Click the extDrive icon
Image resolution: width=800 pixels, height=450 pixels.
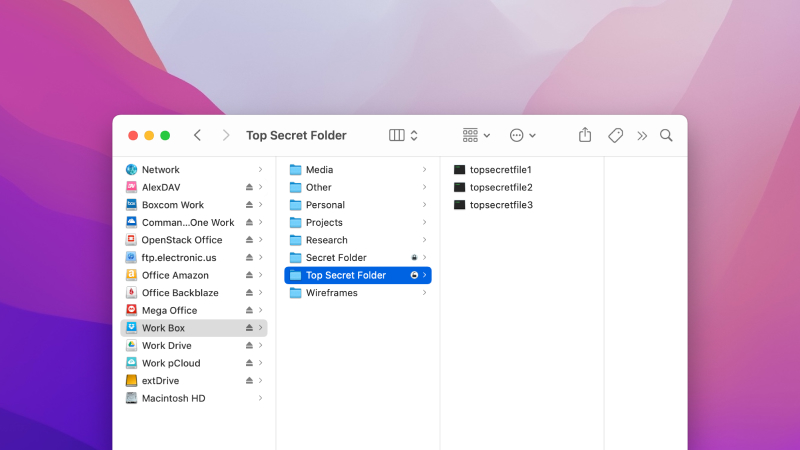tap(131, 381)
